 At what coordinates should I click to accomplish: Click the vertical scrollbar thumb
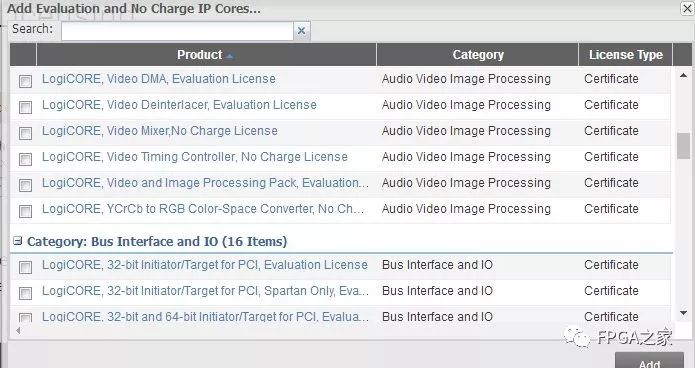click(x=683, y=146)
